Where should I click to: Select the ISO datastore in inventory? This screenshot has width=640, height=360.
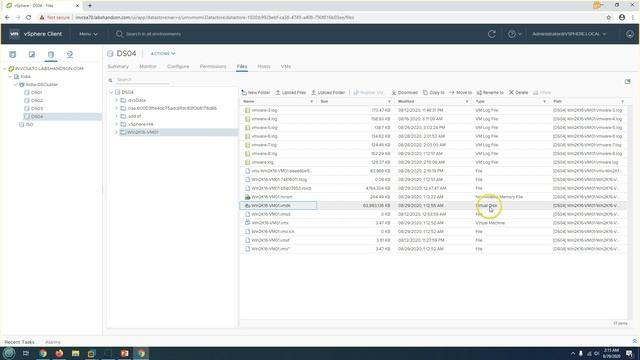[29, 124]
